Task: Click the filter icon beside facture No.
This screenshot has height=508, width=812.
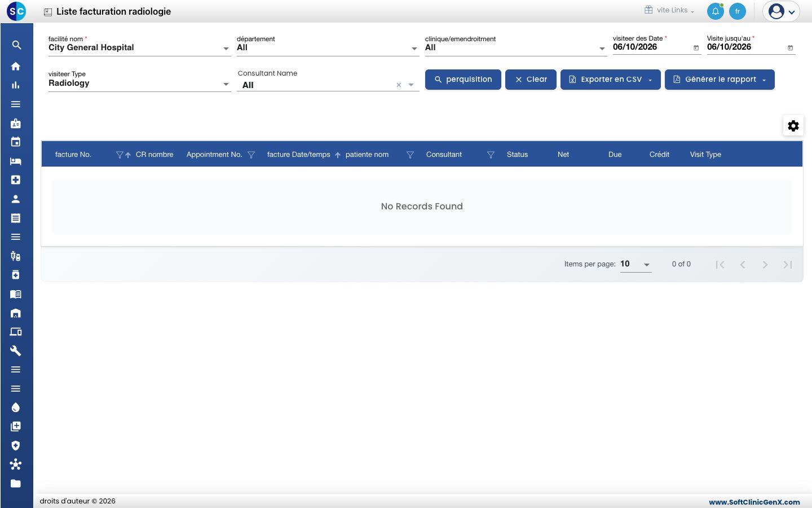Action: click(120, 155)
